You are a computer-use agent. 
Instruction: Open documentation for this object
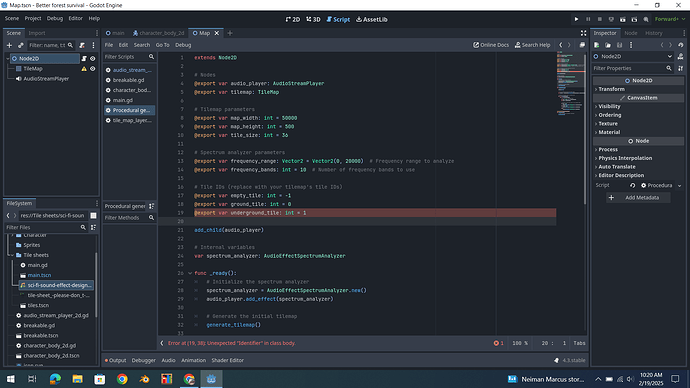[680, 56]
